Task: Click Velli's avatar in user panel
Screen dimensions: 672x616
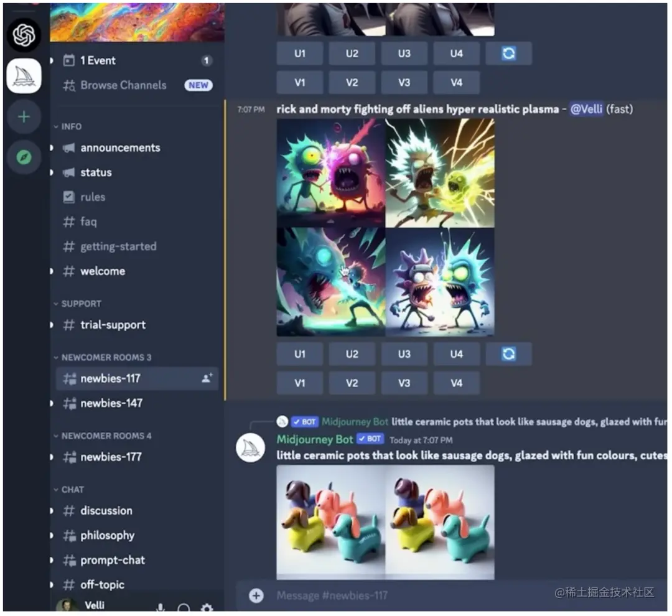Action: point(67,605)
